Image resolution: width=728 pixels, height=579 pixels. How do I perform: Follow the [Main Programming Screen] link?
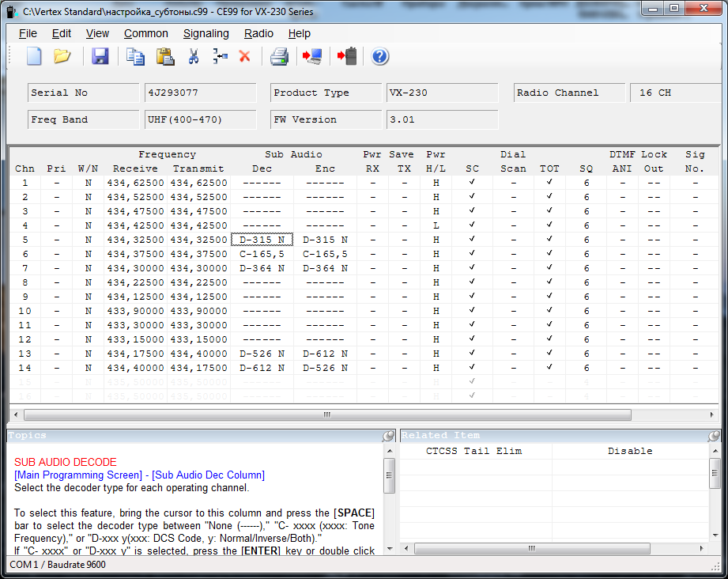click(78, 475)
